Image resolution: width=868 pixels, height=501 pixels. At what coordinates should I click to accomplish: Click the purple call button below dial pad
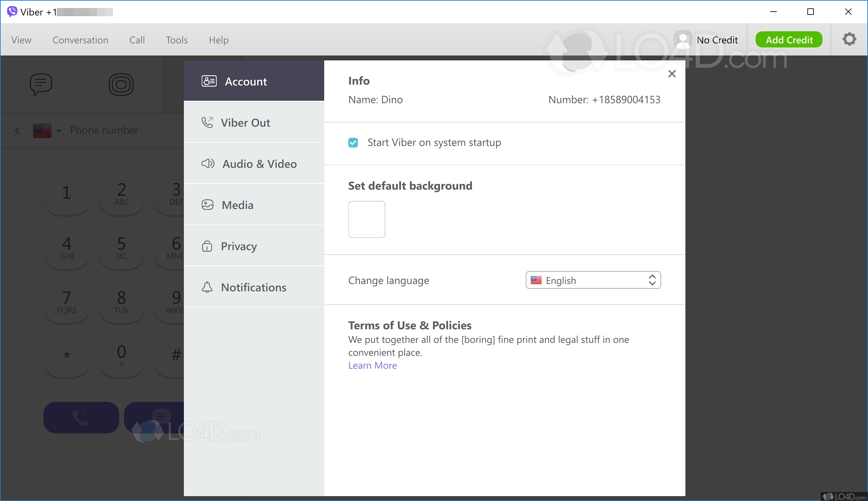tap(81, 417)
